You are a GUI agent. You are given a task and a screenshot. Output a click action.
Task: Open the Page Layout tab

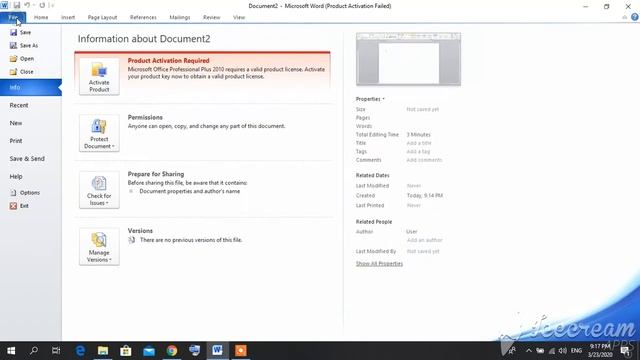point(102,18)
